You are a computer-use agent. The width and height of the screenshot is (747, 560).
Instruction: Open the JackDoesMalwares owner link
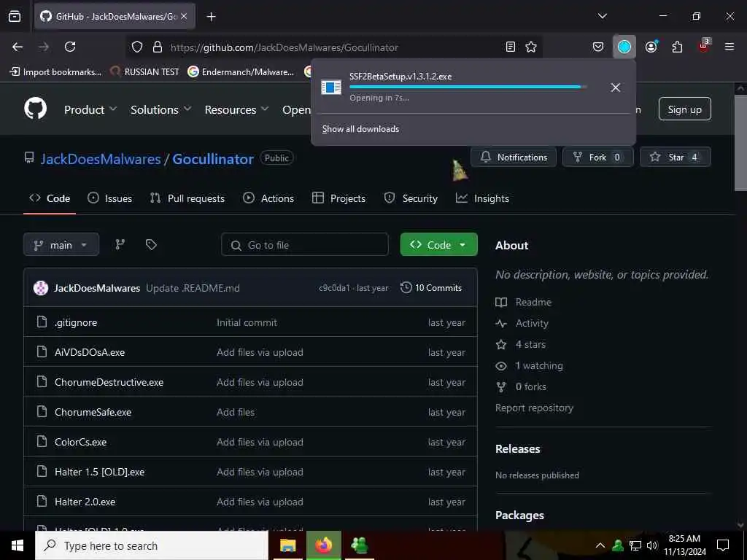pyautogui.click(x=101, y=159)
